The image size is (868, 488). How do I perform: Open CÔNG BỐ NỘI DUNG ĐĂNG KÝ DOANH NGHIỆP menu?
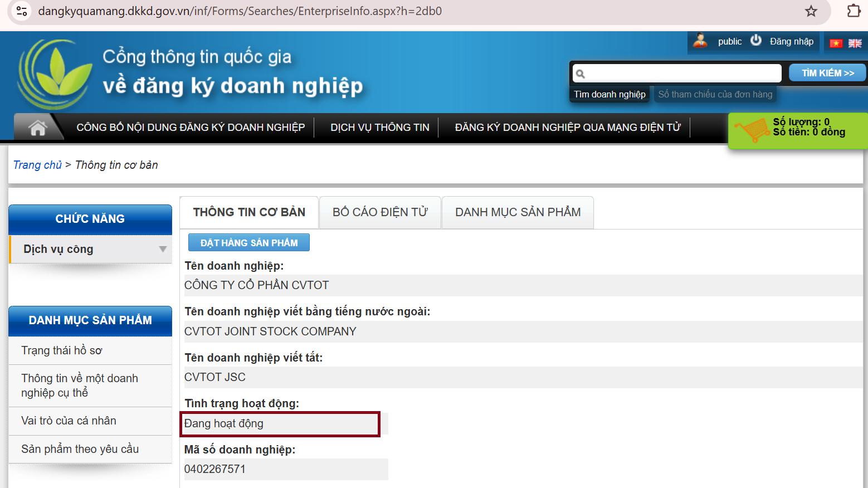tap(191, 128)
